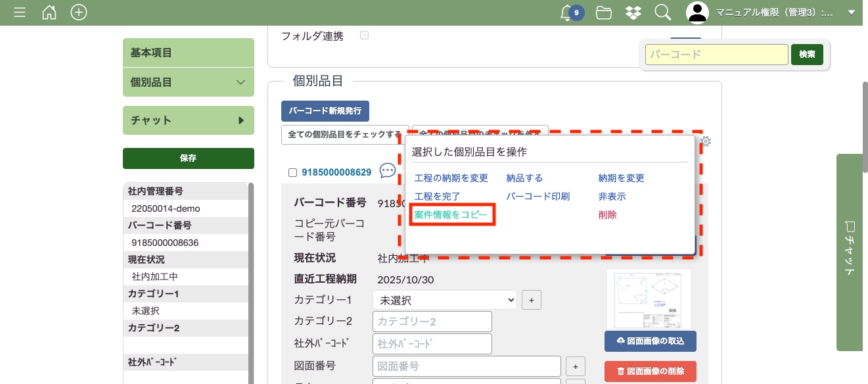The height and width of the screenshot is (384, 868).
Task: Open the user account dropdown arrow
Action: (x=852, y=12)
